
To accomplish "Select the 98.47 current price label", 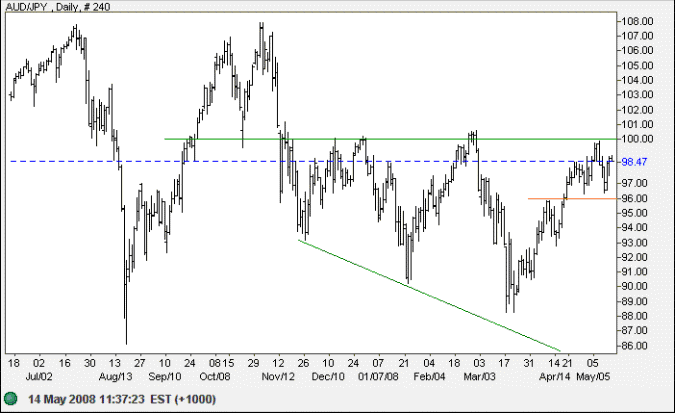I will pyautogui.click(x=634, y=162).
